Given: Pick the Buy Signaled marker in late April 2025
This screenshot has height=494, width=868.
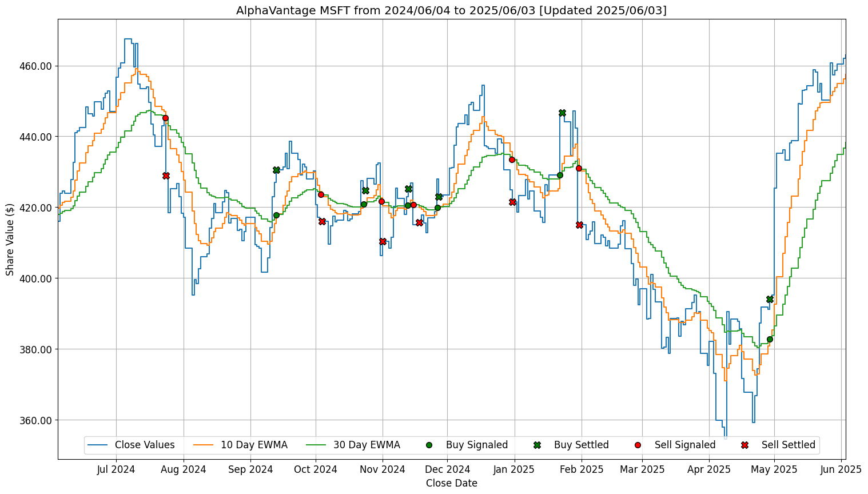Looking at the screenshot, I should (x=770, y=339).
